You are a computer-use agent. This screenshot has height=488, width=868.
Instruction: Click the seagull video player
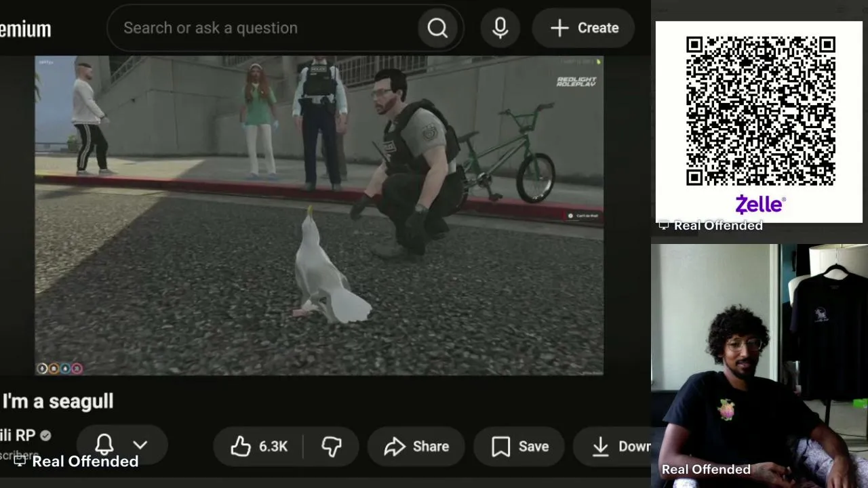coord(319,216)
